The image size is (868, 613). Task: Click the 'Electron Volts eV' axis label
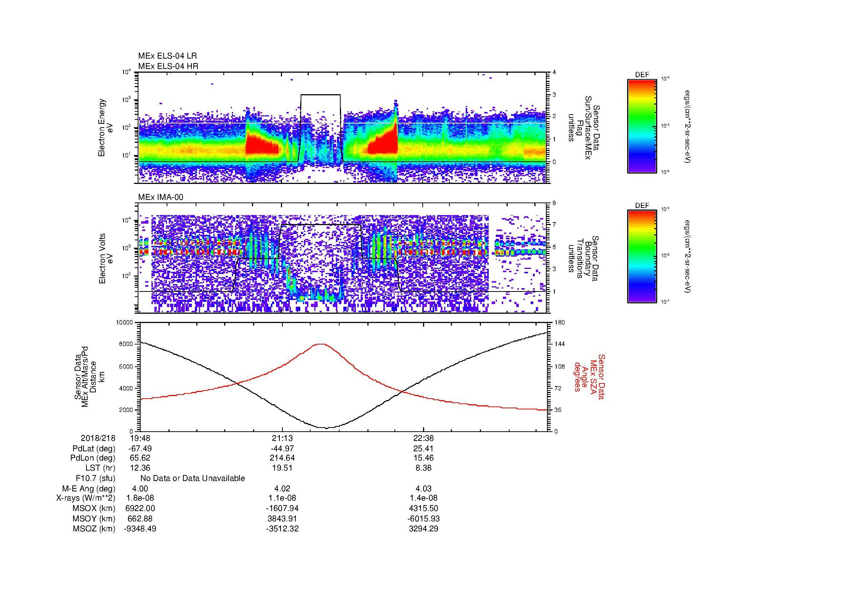[106, 258]
